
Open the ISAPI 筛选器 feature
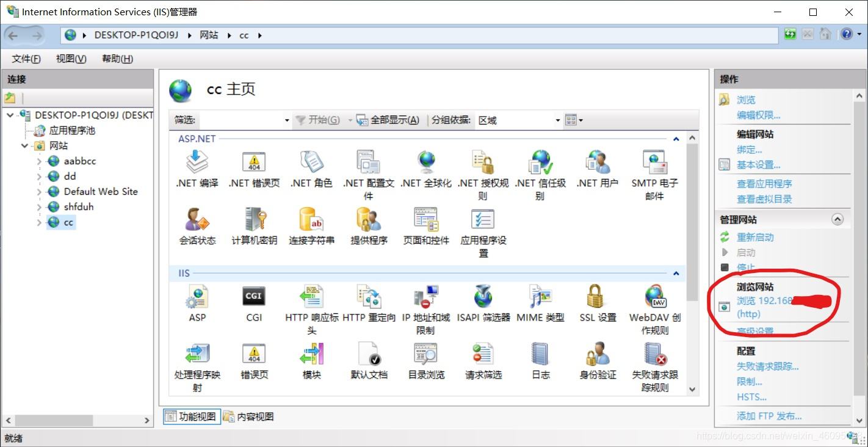483,303
